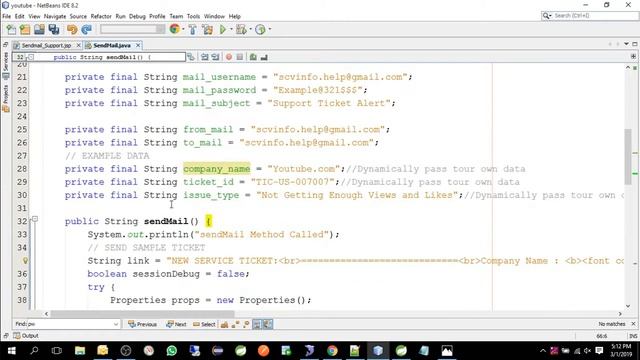The width and height of the screenshot is (640, 360).
Task: Click the muted volume tray icon
Action: tap(587, 351)
